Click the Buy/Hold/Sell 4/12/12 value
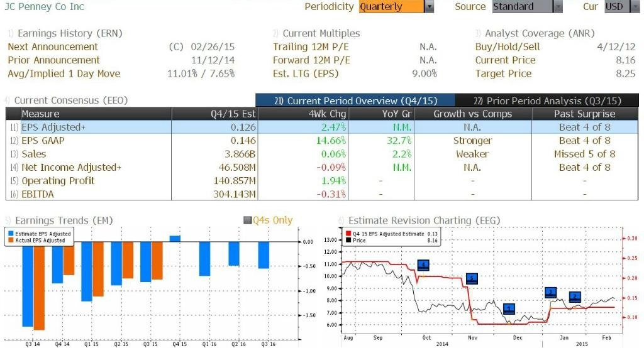This screenshot has height=348, width=644. (616, 46)
